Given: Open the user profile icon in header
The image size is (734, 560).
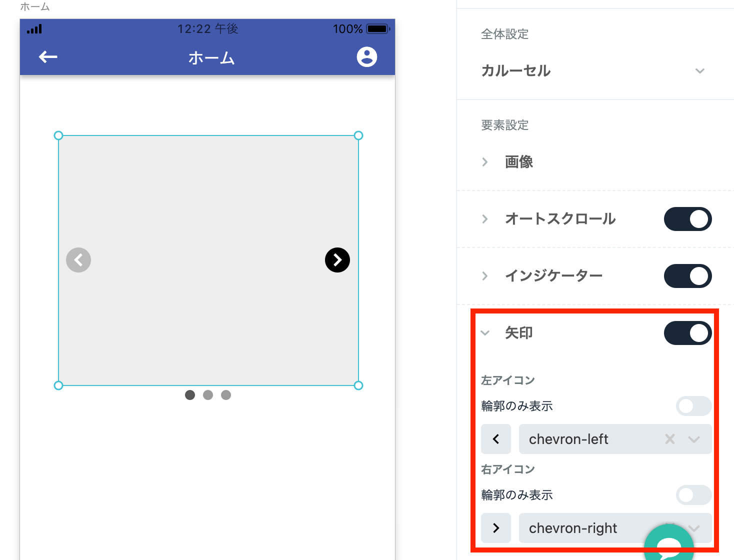Looking at the screenshot, I should pyautogui.click(x=366, y=57).
